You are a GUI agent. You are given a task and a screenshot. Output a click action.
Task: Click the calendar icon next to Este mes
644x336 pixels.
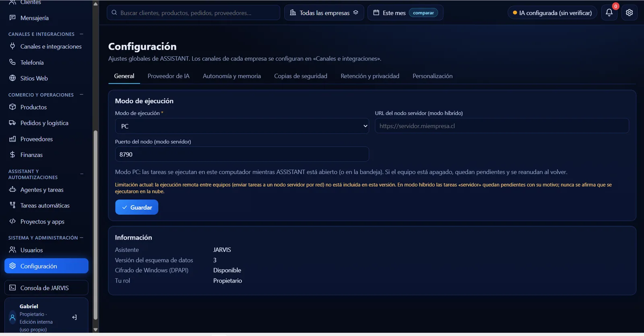pos(376,12)
